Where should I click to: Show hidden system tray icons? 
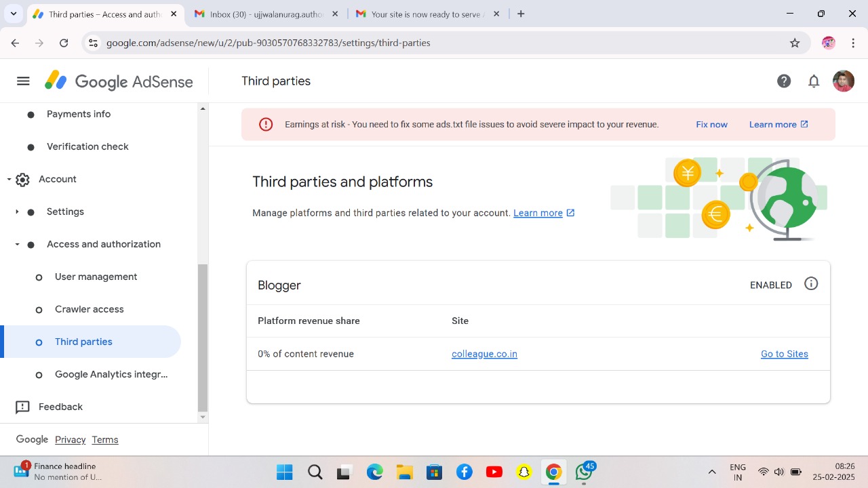tap(712, 472)
